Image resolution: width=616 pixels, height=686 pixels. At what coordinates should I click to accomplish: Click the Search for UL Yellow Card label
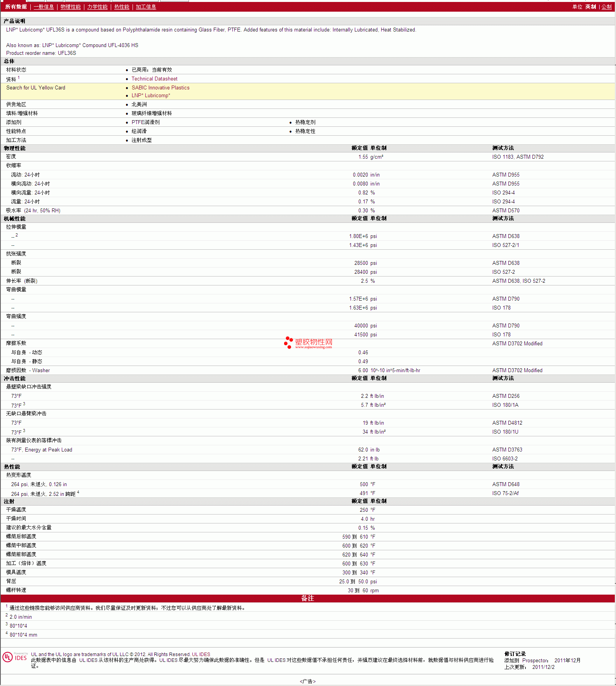36,88
